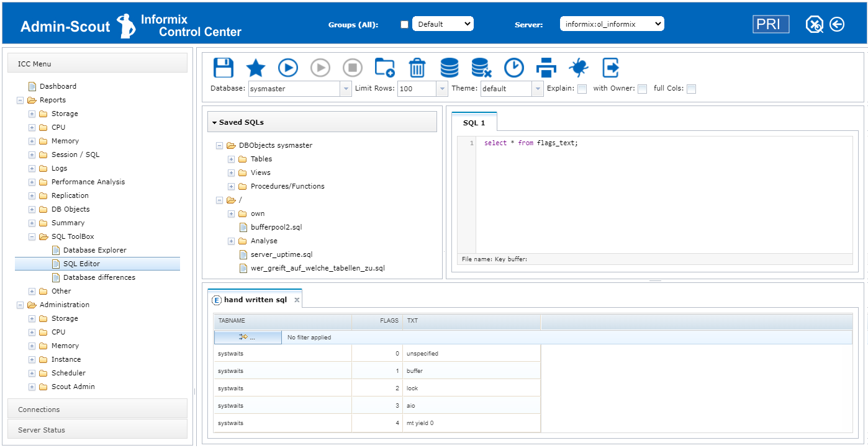Open the Groups Default dropdown
The width and height of the screenshot is (868, 448).
pos(443,24)
